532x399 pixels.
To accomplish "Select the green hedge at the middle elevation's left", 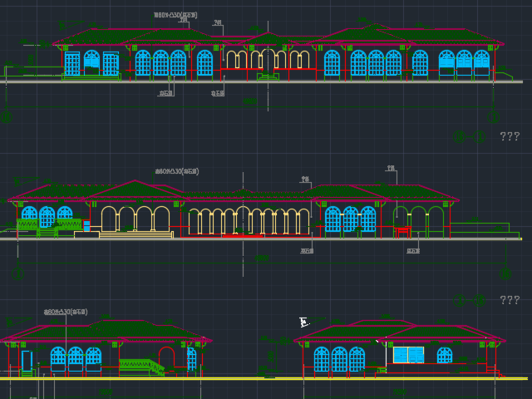I will tap(50, 225).
